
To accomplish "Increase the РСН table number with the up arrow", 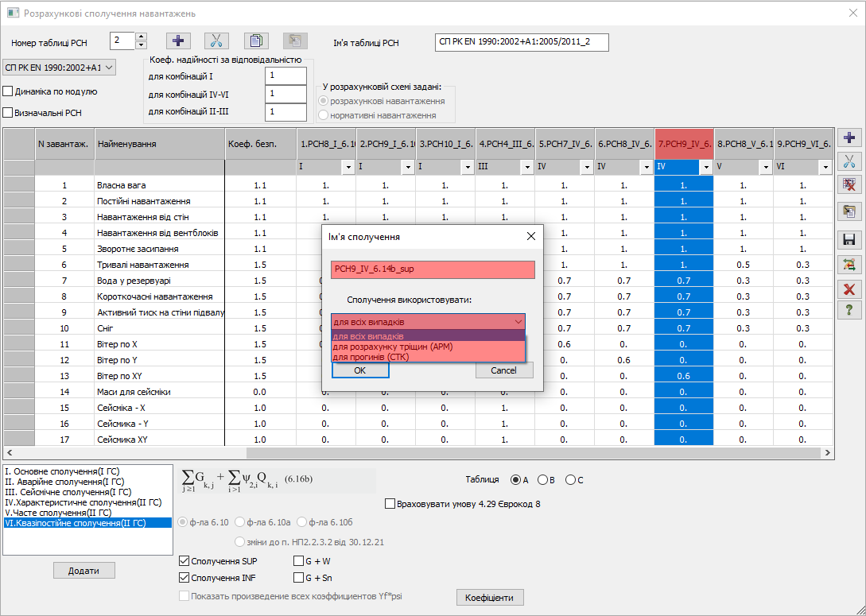I will point(141,37).
